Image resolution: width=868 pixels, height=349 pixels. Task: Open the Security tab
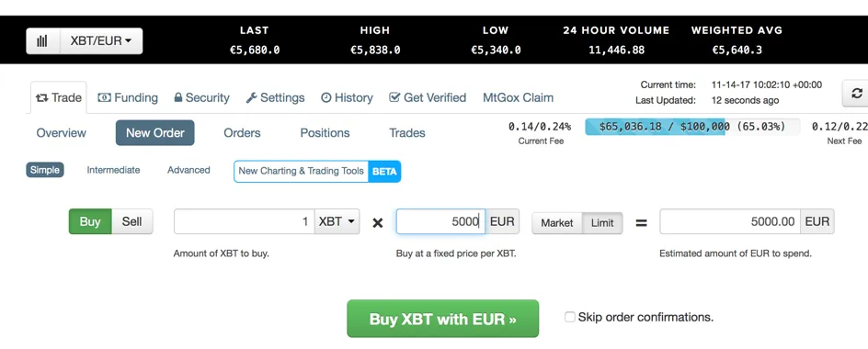point(201,98)
